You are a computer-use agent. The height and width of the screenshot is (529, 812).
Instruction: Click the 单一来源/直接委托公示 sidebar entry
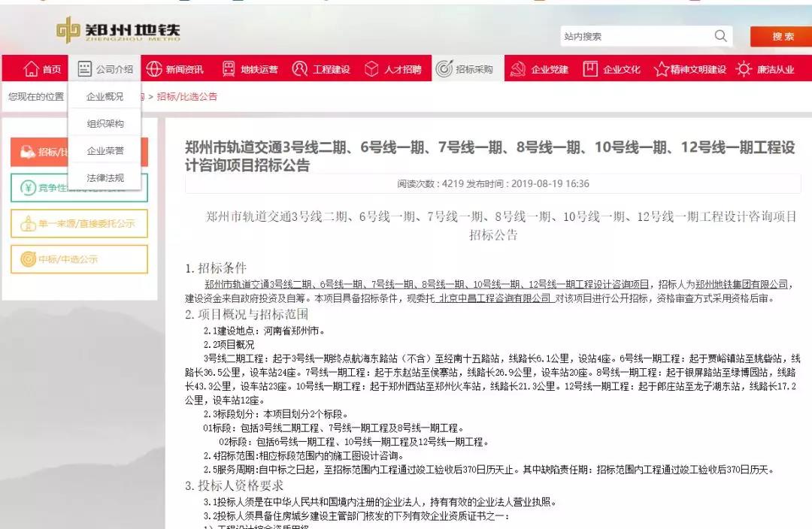pyautogui.click(x=79, y=223)
